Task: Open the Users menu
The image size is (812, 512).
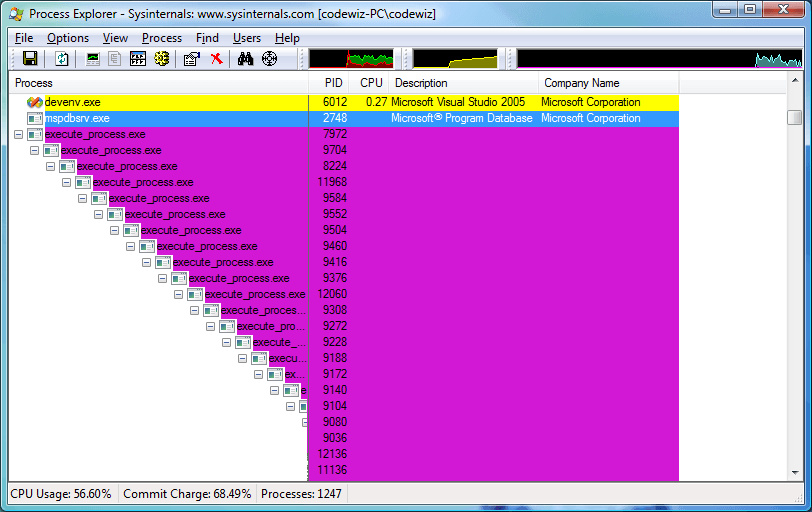Action: 246,38
